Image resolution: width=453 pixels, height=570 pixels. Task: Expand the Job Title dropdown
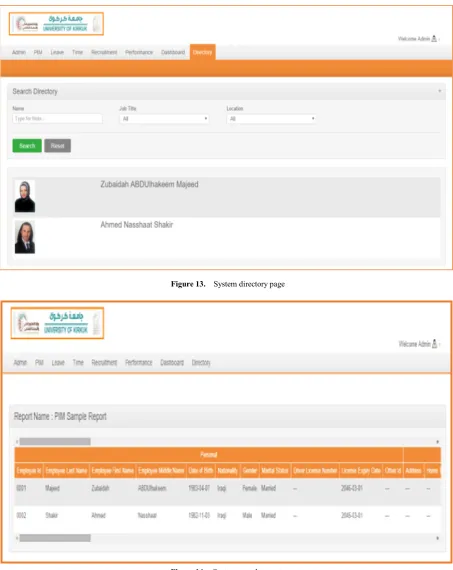164,119
